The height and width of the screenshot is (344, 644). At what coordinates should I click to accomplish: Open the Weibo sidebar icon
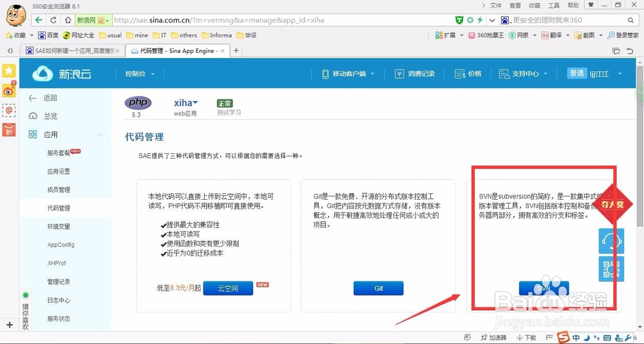9,90
